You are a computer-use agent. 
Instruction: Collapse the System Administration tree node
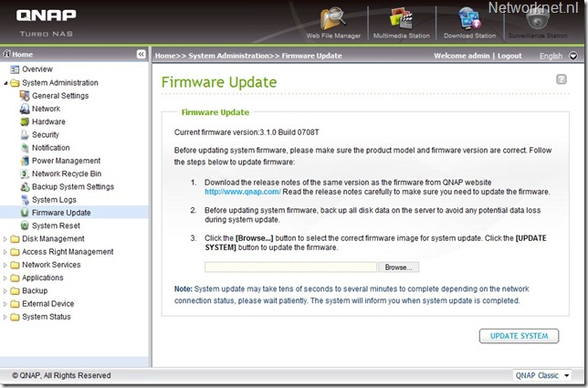click(x=5, y=83)
